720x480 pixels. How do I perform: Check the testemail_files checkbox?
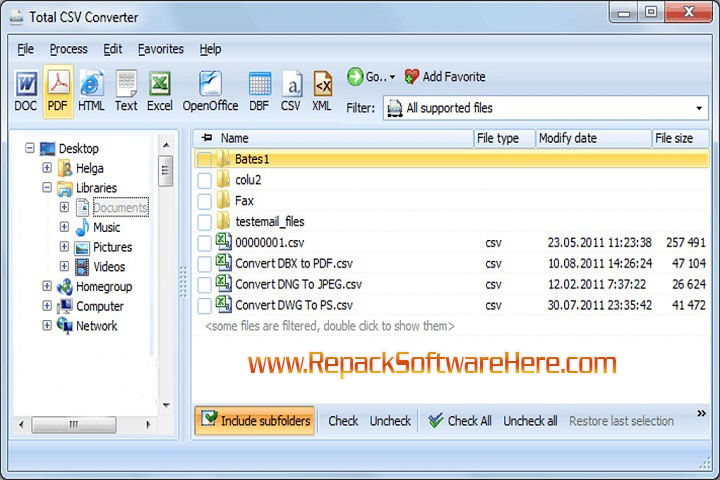204,222
